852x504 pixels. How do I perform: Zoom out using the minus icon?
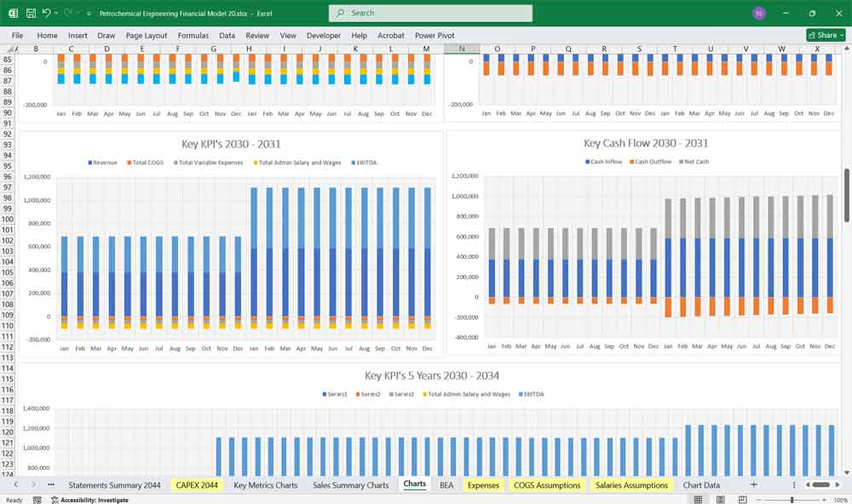(759, 498)
